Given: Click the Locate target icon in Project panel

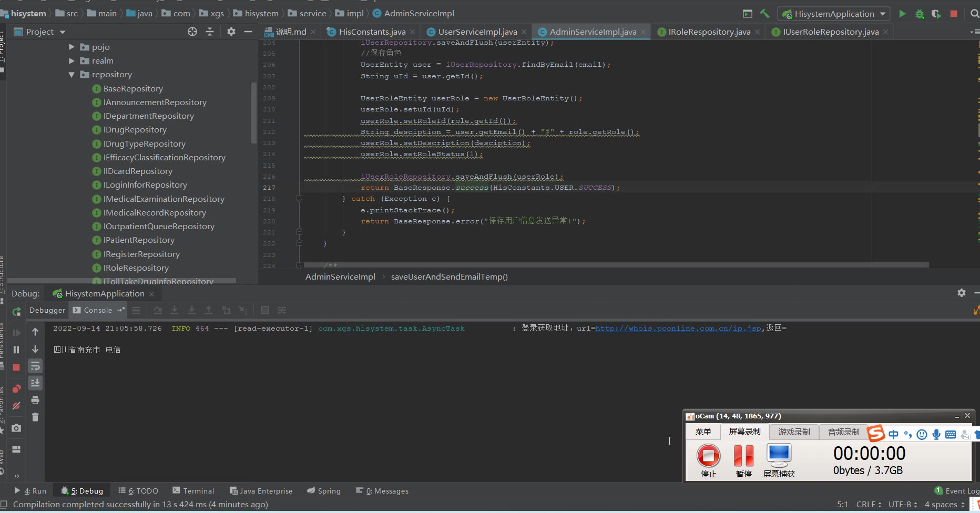Looking at the screenshot, I should click(x=192, y=32).
